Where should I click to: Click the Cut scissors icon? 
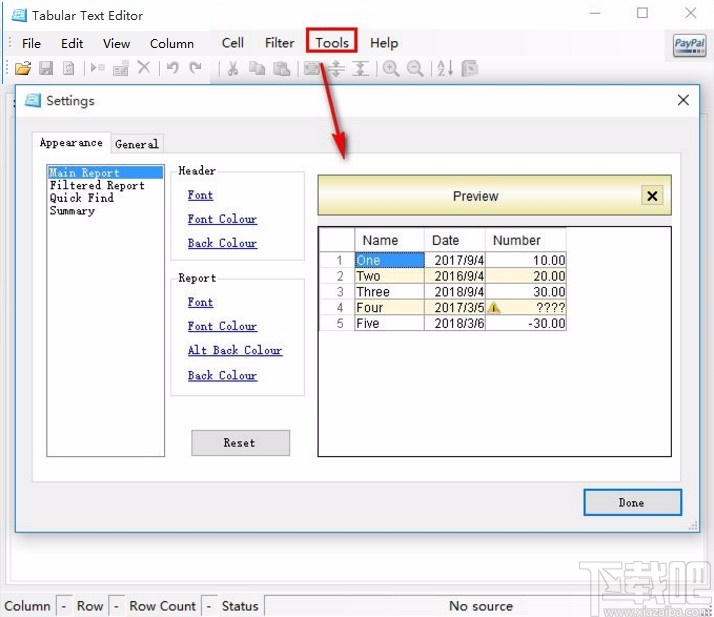[x=233, y=69]
